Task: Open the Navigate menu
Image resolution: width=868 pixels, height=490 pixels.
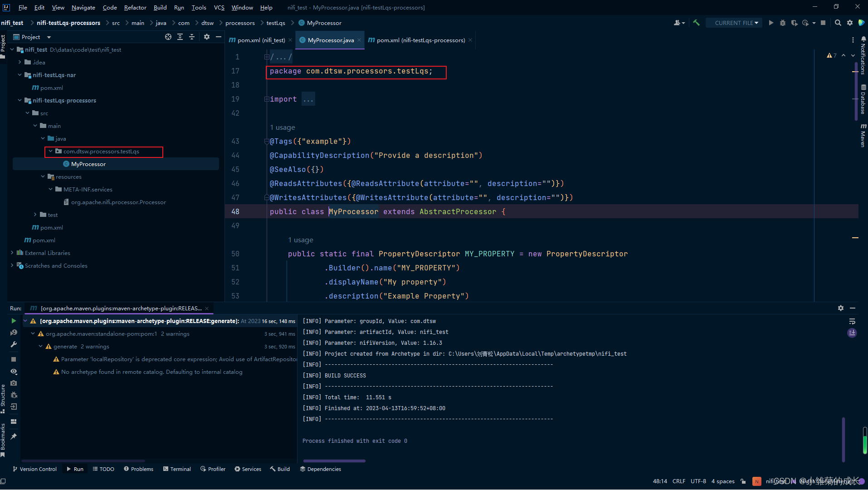Action: coord(83,7)
